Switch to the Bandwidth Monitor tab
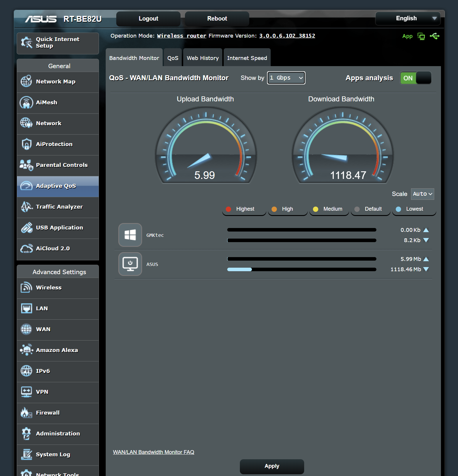This screenshot has height=476, width=458. point(134,58)
